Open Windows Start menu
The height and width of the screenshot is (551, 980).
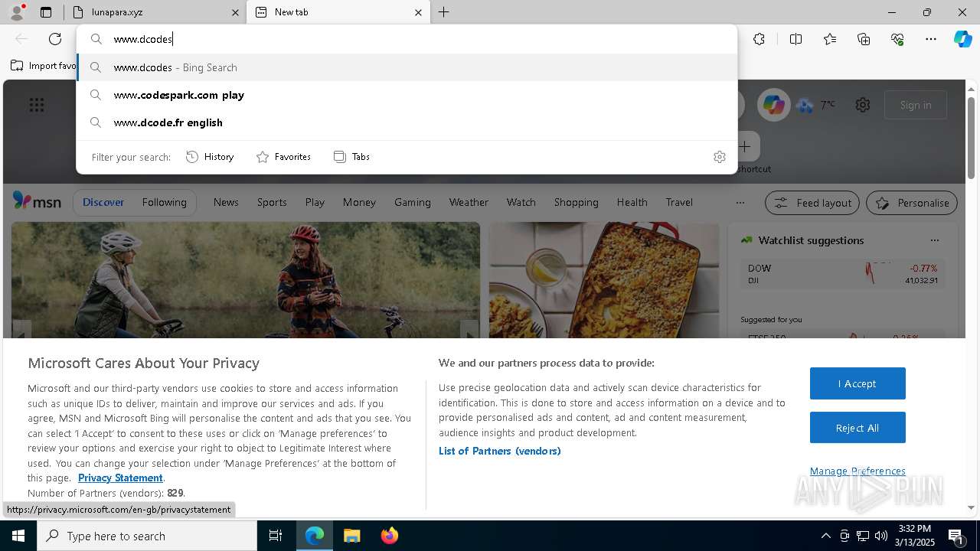pos(18,536)
